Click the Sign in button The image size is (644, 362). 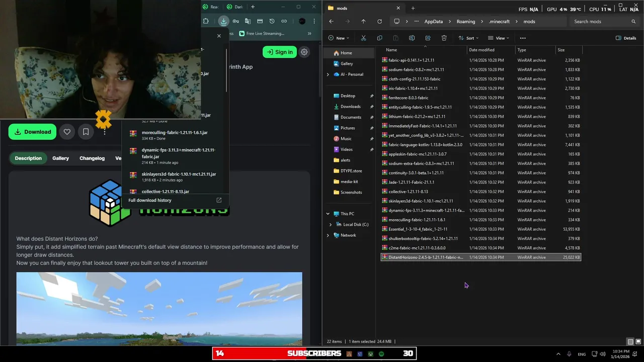280,52
